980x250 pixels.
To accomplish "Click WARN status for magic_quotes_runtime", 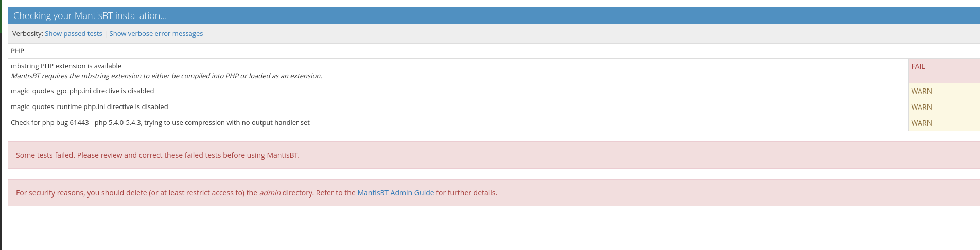I will pyautogui.click(x=944, y=107).
